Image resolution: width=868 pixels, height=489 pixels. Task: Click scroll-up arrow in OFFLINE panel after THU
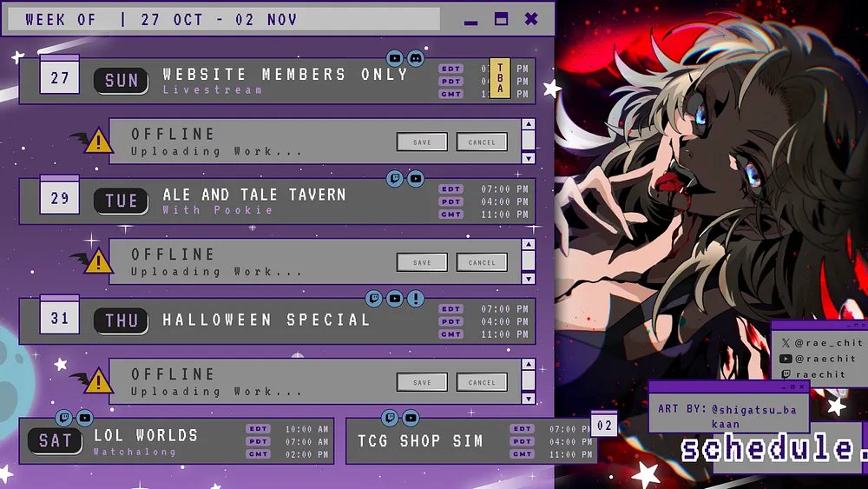point(529,364)
